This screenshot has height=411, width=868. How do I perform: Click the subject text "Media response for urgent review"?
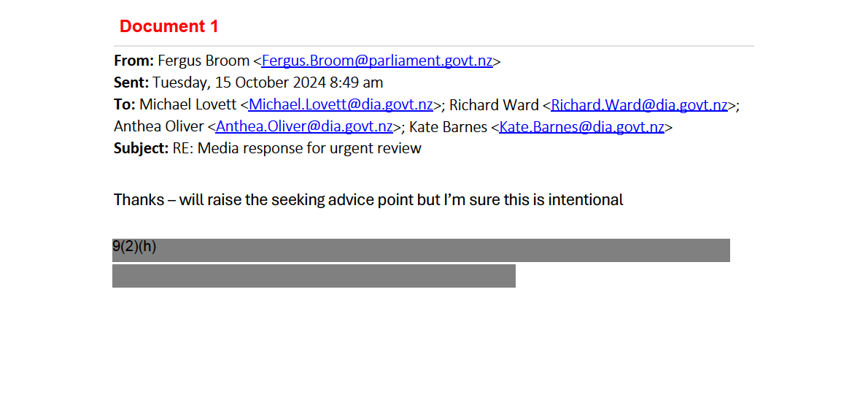(309, 148)
